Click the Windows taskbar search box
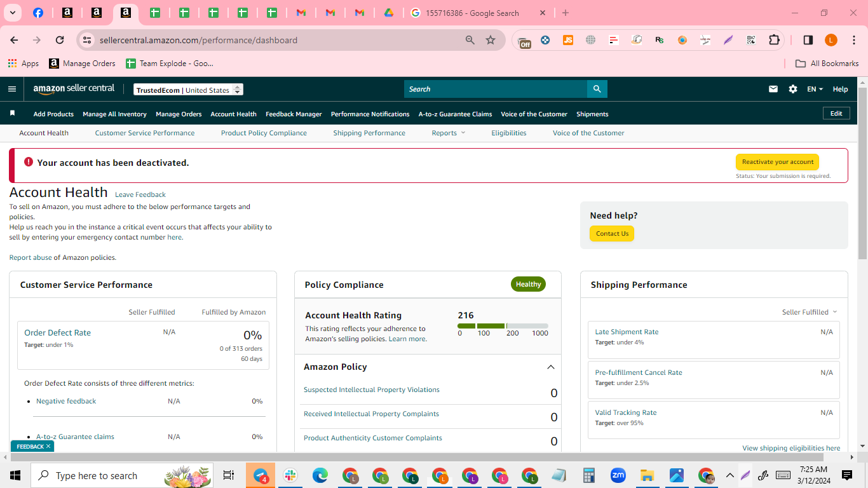This screenshot has height=488, width=868. [123, 475]
